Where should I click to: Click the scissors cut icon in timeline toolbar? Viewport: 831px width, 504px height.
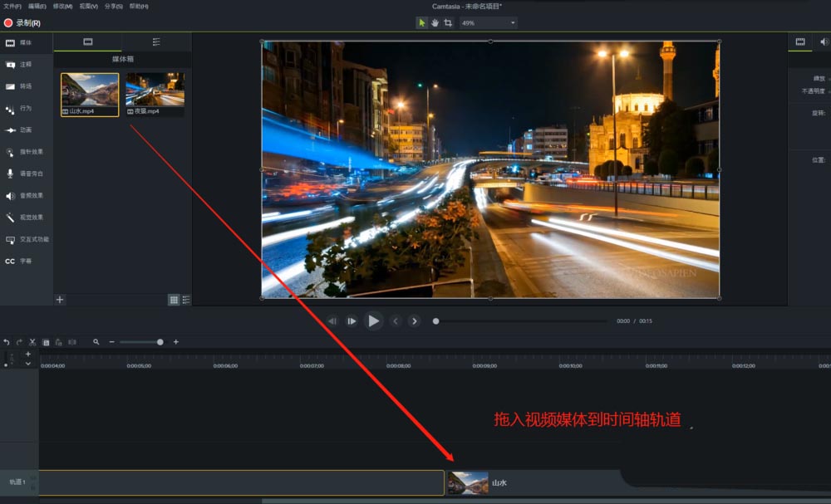32,342
